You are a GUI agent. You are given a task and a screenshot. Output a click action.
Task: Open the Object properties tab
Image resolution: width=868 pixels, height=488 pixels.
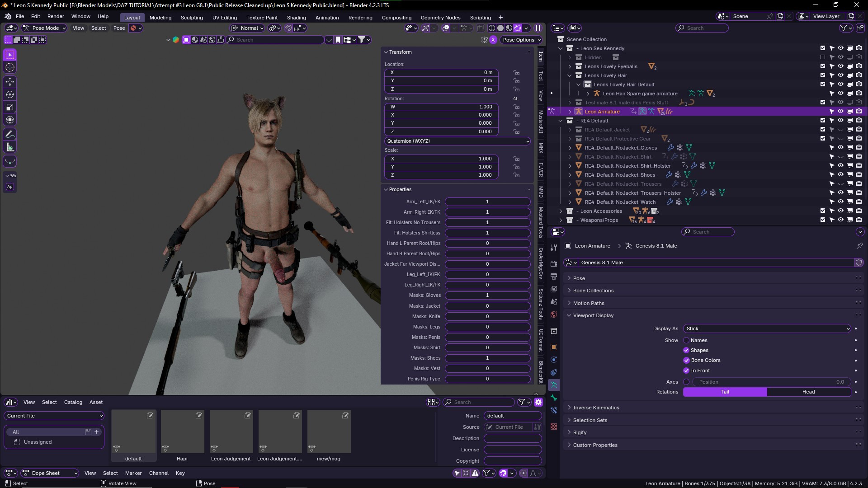[x=554, y=347]
